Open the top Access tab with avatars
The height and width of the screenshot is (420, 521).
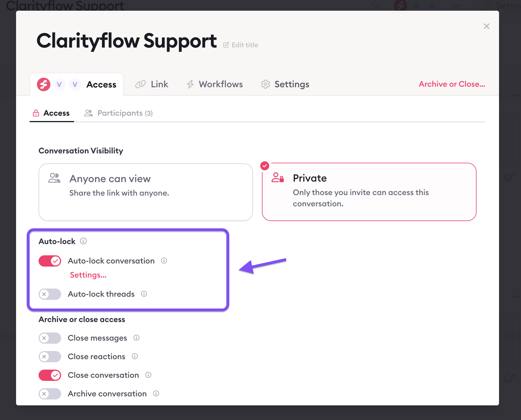pyautogui.click(x=77, y=84)
